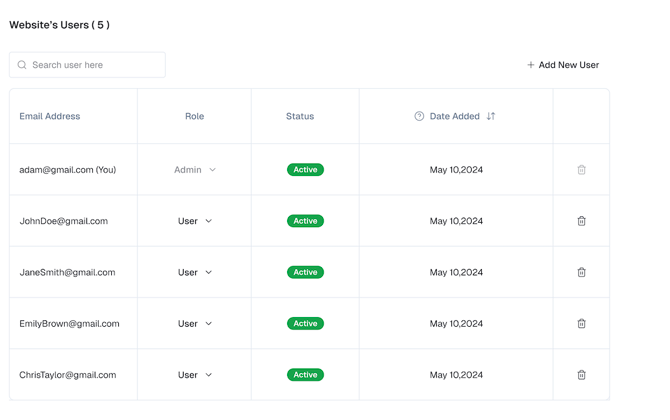The width and height of the screenshot is (670, 420).
Task: Click the help icon next to Date Added
Action: (x=419, y=116)
